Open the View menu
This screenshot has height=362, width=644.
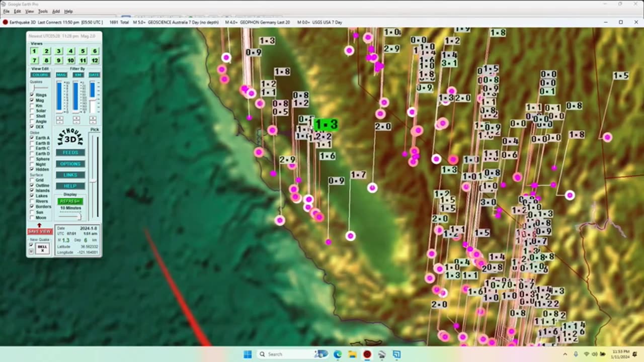(x=30, y=11)
